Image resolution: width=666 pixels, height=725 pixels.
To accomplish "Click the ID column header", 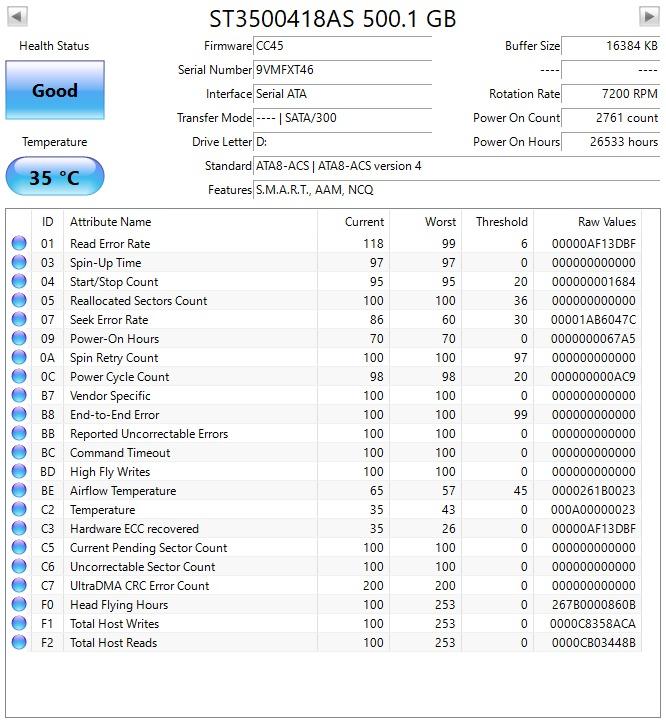I will (x=48, y=221).
